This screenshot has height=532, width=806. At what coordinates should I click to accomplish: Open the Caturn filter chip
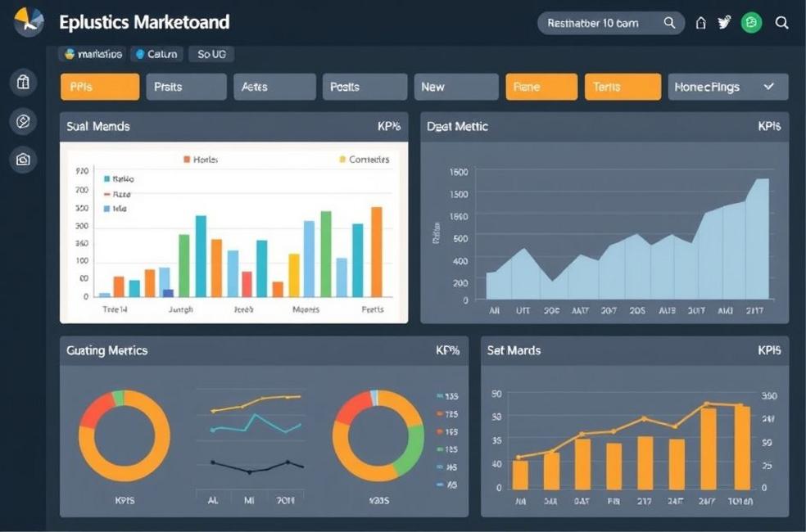point(156,54)
